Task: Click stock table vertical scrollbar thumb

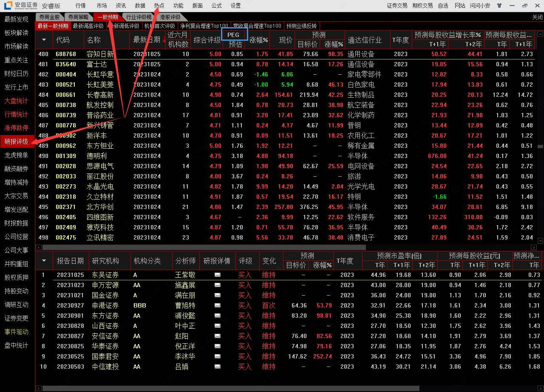Action: [x=541, y=146]
